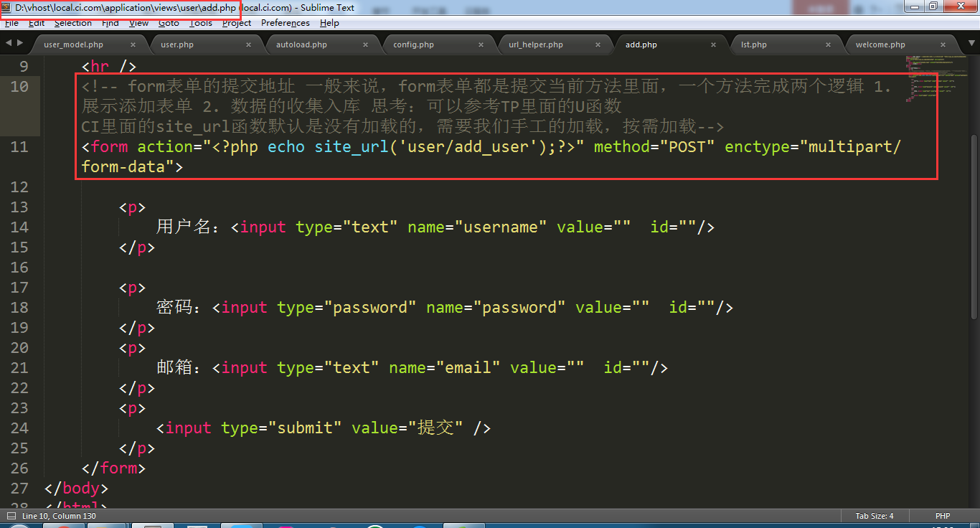
Task: Change the PHP syntax selector
Action: point(943,516)
